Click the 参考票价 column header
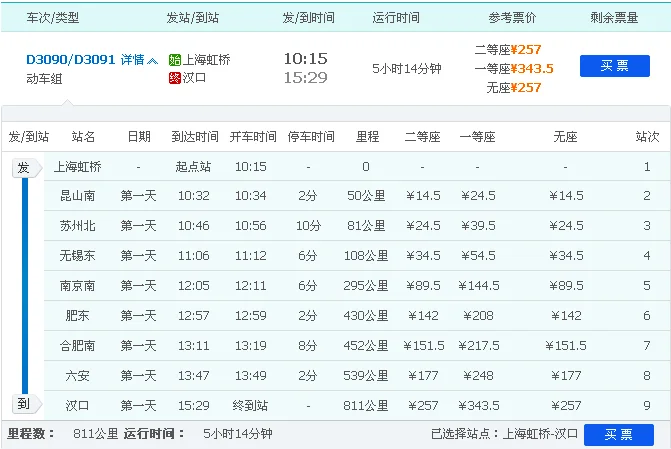 pyautogui.click(x=512, y=18)
